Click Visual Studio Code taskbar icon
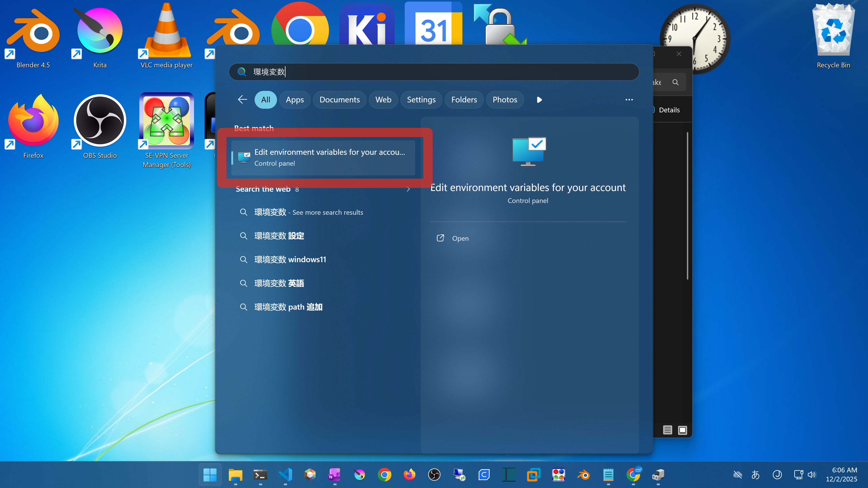This screenshot has height=488, width=868. click(285, 475)
